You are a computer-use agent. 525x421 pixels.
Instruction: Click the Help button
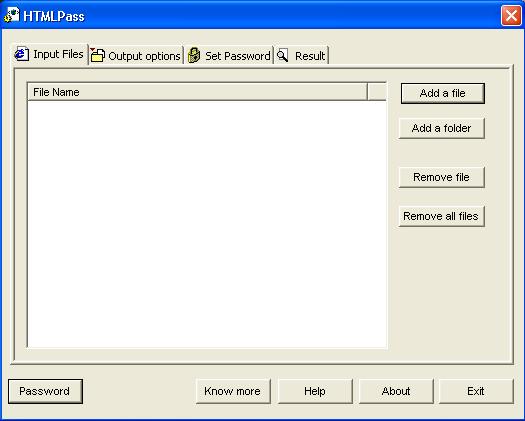coord(315,391)
